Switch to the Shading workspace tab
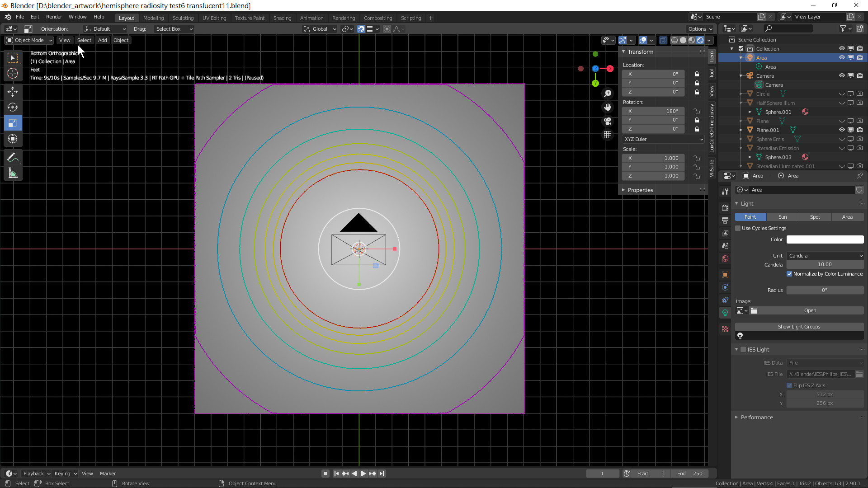This screenshot has width=868, height=488. [282, 18]
